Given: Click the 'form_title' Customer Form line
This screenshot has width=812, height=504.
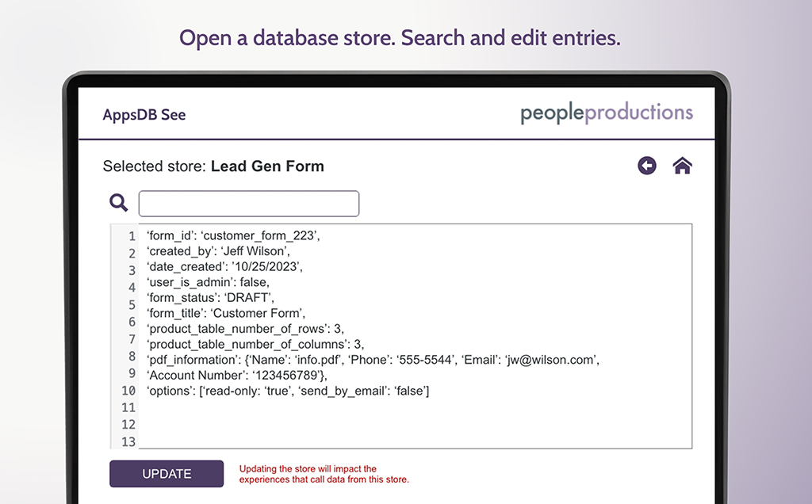Looking at the screenshot, I should point(226,313).
